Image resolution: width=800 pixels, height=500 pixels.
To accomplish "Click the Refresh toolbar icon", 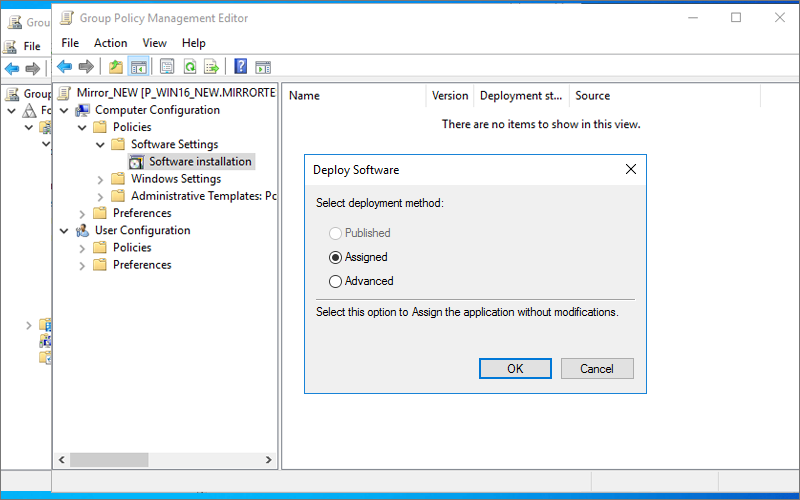I will tap(190, 66).
